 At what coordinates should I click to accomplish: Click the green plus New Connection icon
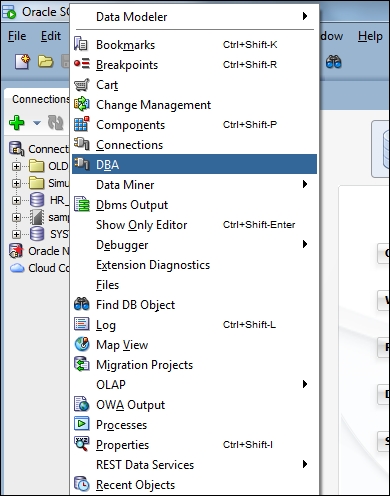(17, 123)
